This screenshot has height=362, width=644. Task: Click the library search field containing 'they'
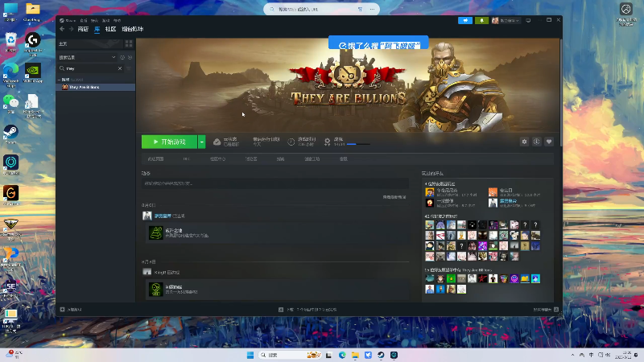click(x=90, y=68)
